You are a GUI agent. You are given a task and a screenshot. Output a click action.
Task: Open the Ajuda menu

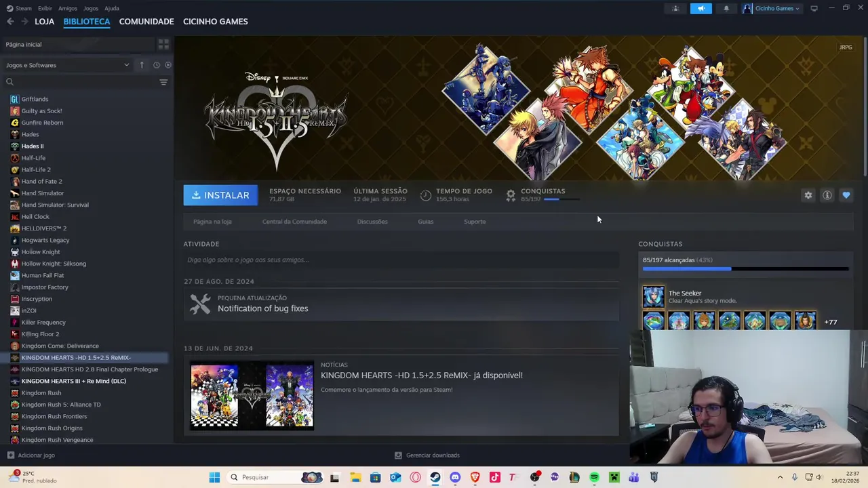112,8
